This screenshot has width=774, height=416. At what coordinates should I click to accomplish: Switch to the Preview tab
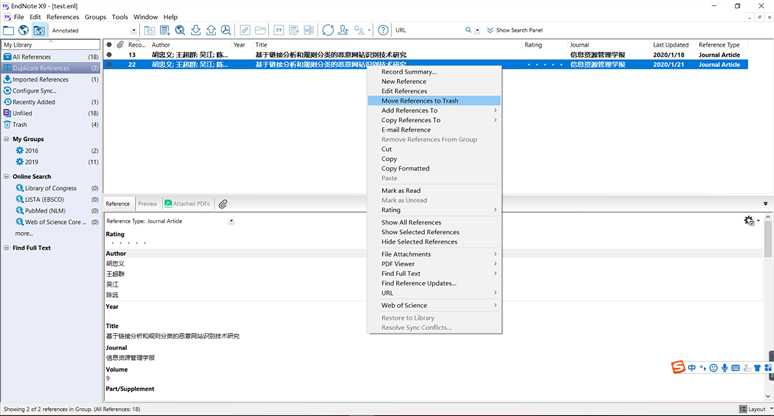click(147, 204)
